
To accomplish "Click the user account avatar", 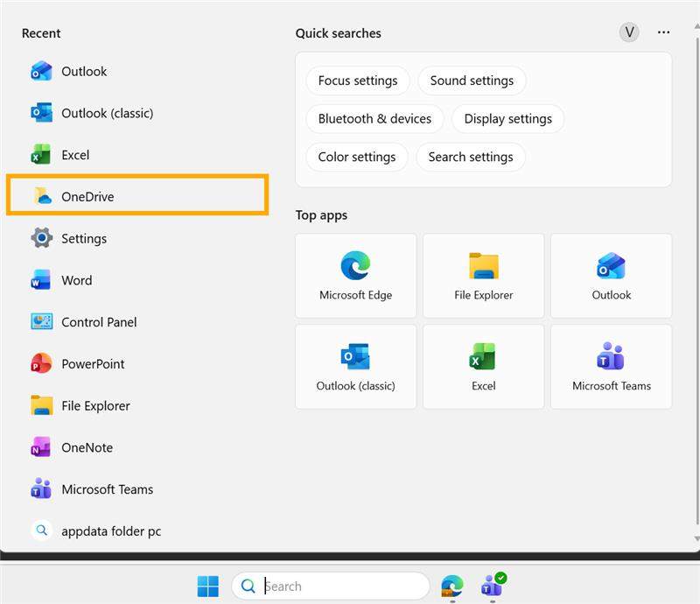I will coord(628,32).
